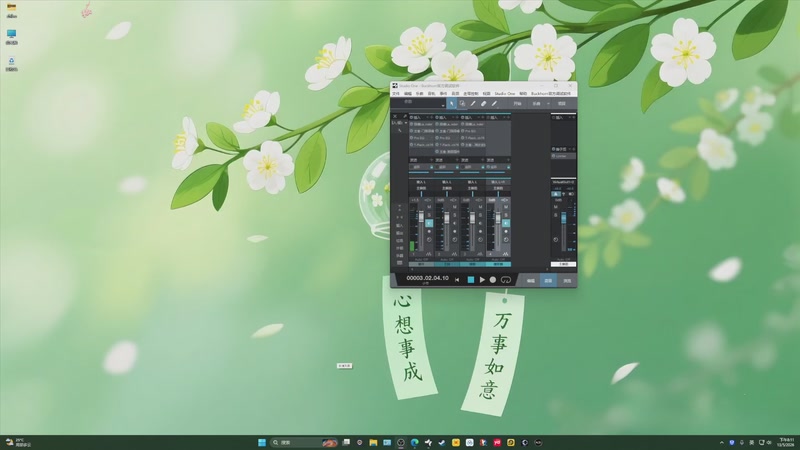
Task: Solo mixer channel 2
Action: (x=455, y=215)
